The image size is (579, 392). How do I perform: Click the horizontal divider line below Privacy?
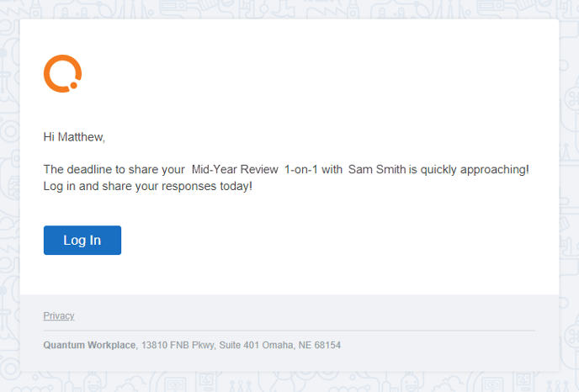click(x=289, y=331)
